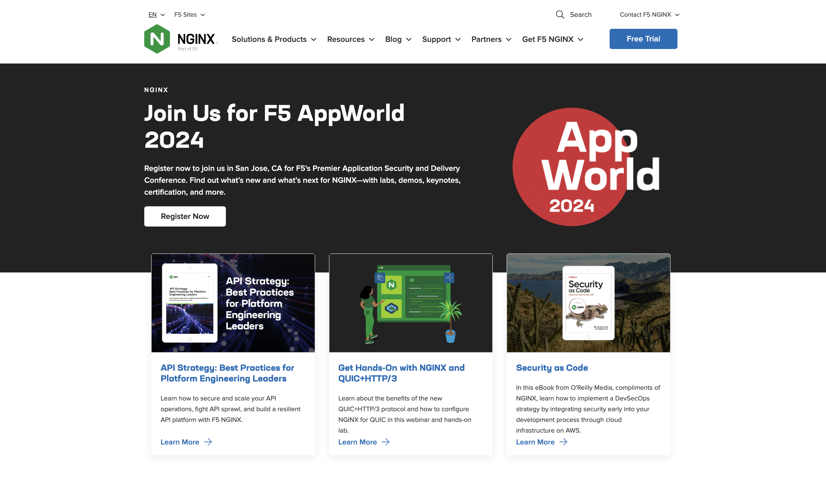Click the Register Now button
Viewport: 826px width, 504px height.
coord(185,217)
